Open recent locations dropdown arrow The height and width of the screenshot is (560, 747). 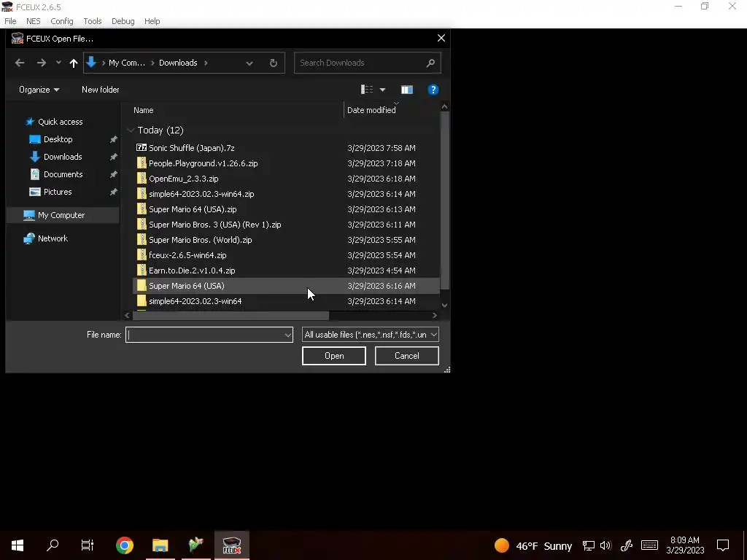coord(58,63)
